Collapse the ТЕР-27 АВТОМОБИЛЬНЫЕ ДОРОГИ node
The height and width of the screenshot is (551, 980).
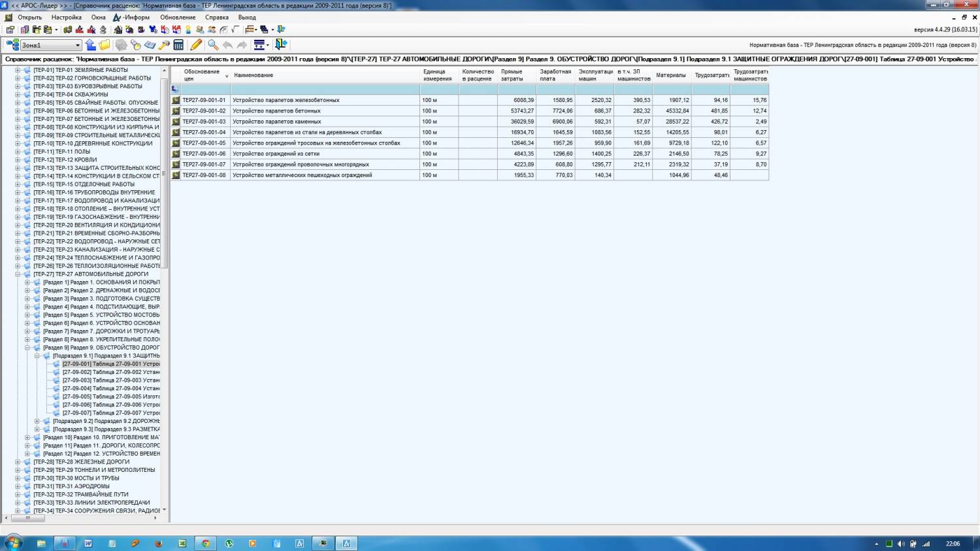click(18, 275)
